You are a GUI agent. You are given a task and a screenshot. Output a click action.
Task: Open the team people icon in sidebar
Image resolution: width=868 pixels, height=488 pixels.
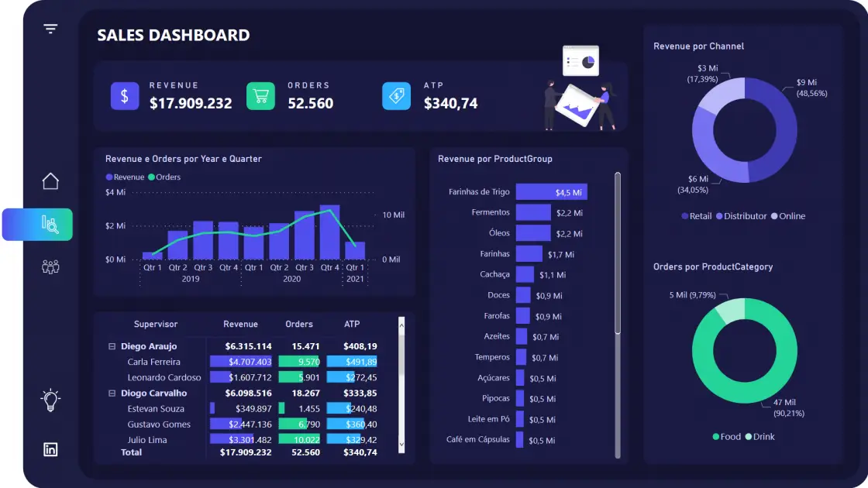tap(50, 266)
